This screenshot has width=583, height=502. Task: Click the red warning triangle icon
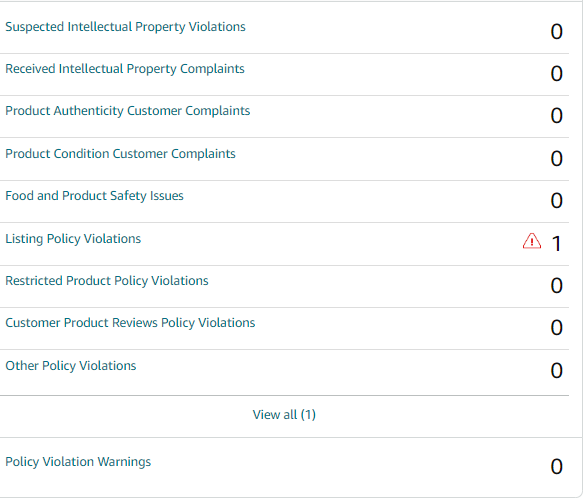click(532, 241)
